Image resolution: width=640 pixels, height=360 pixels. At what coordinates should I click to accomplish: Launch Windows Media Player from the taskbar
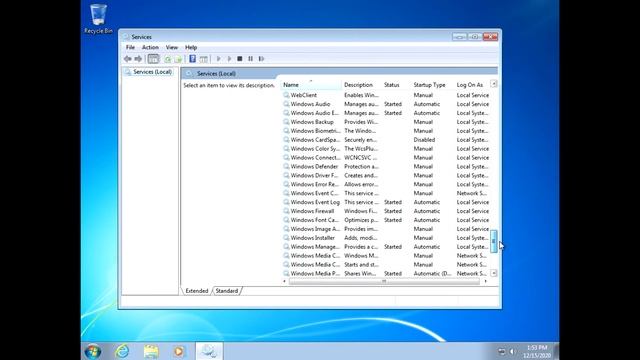point(179,351)
